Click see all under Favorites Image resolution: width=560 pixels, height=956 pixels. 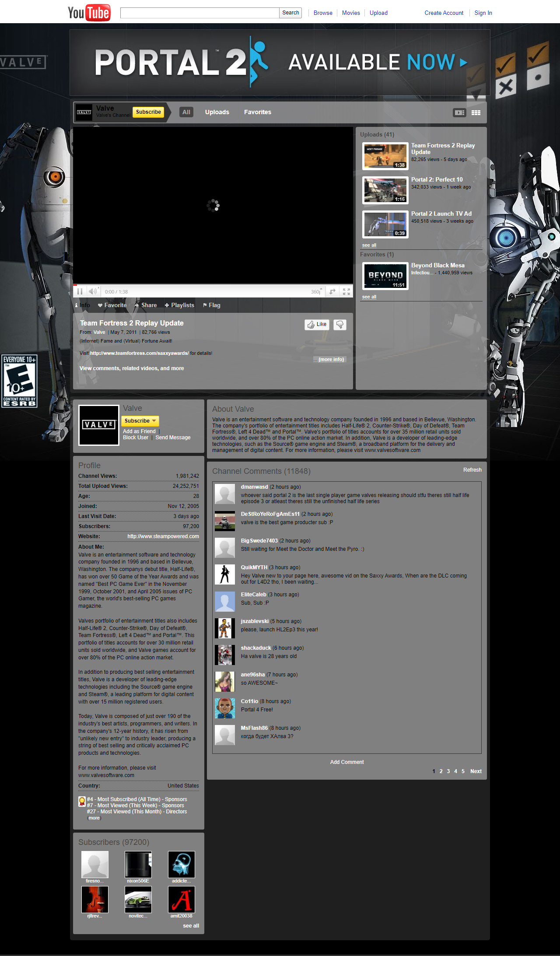coord(369,297)
